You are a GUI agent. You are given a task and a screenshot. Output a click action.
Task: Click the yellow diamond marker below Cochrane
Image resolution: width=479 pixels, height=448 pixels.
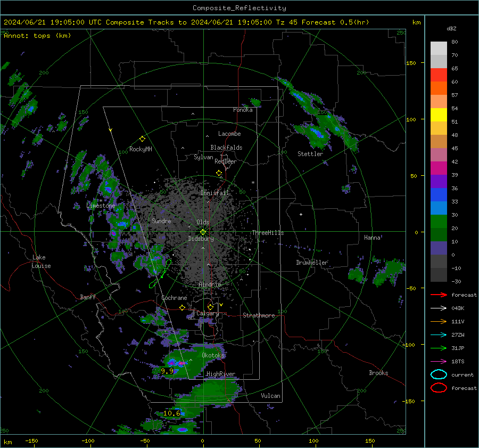[x=182, y=307]
